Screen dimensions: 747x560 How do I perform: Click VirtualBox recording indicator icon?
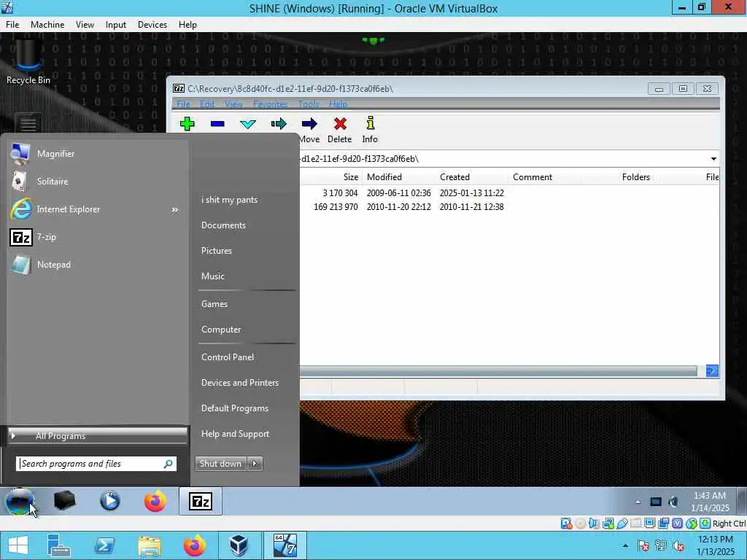pyautogui.click(x=663, y=524)
